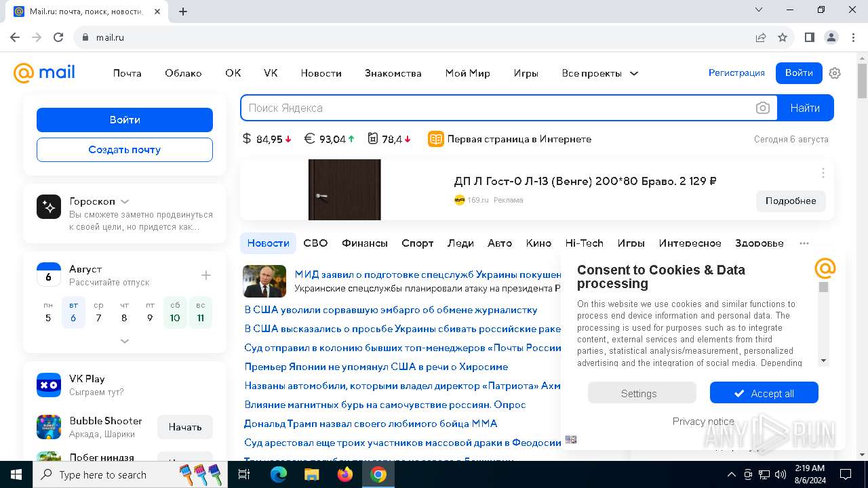The width and height of the screenshot is (868, 488).
Task: Show hidden system tray icons
Action: click(731, 474)
